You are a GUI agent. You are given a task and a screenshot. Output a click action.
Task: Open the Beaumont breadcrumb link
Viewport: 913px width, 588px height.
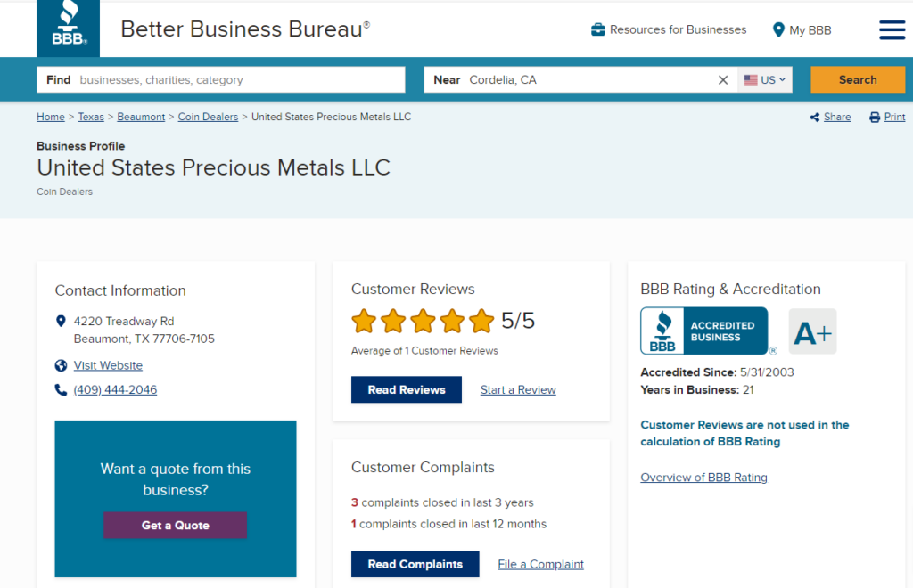coord(141,117)
